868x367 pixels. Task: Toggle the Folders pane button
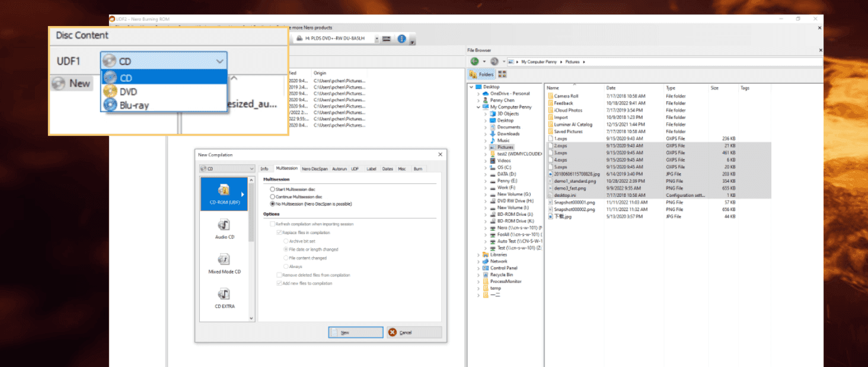click(x=481, y=74)
